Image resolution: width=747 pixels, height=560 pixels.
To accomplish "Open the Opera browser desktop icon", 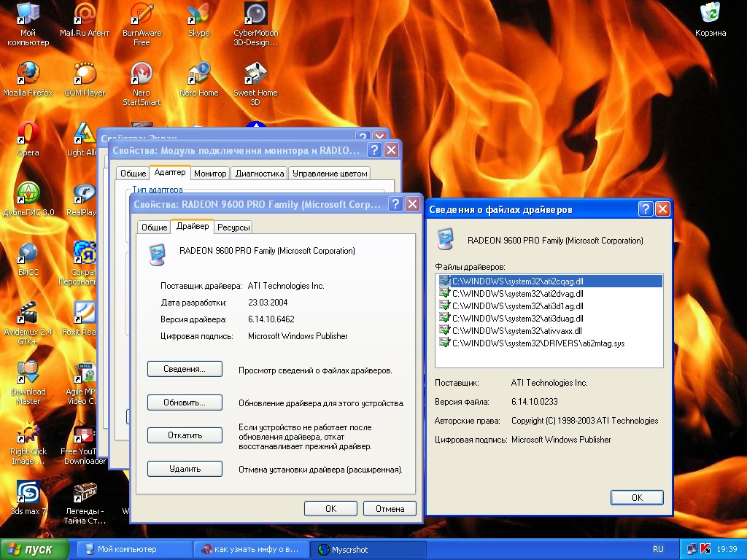I will click(x=28, y=139).
